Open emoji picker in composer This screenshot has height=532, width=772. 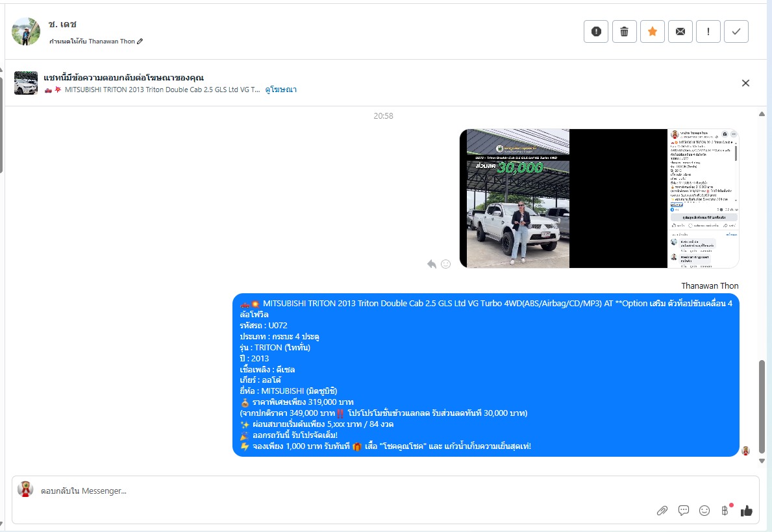[704, 511]
